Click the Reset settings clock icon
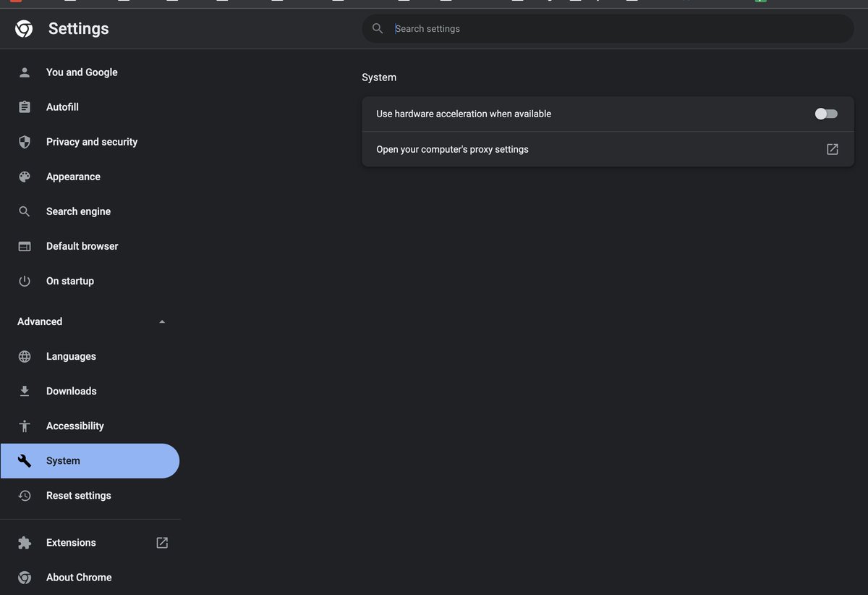This screenshot has height=595, width=868. [24, 495]
